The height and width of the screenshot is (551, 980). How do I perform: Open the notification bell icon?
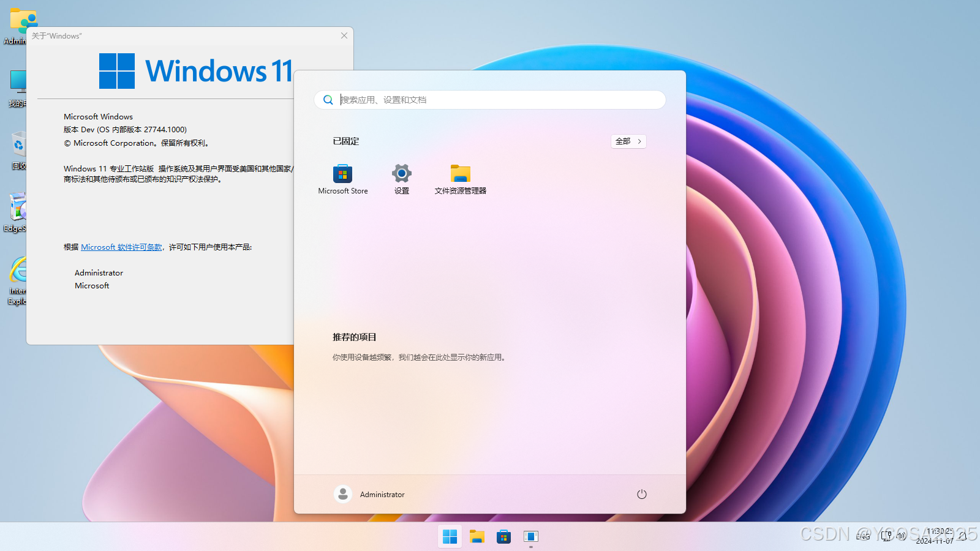coord(963,536)
